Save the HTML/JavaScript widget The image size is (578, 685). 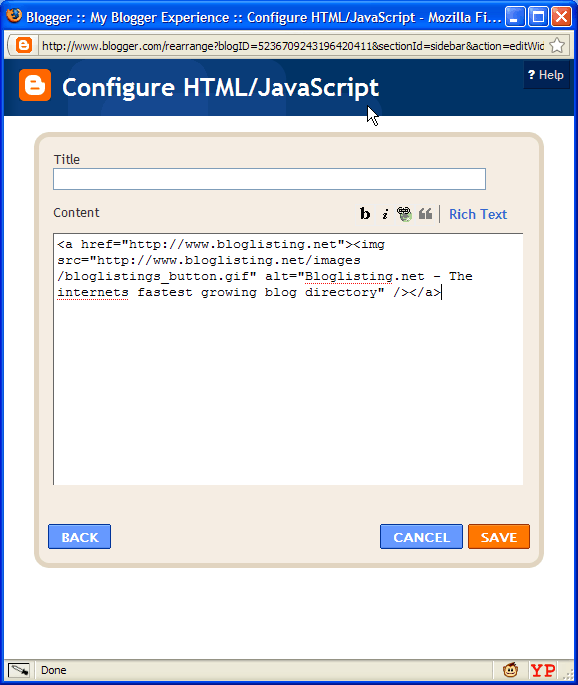[x=499, y=536]
